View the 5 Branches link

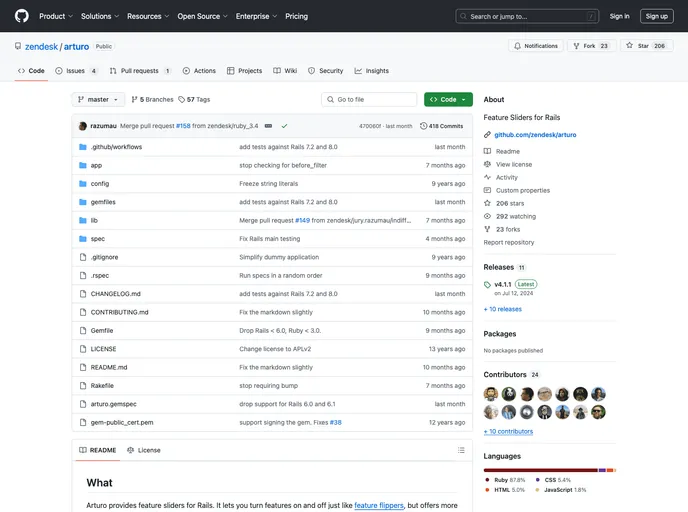click(x=152, y=100)
